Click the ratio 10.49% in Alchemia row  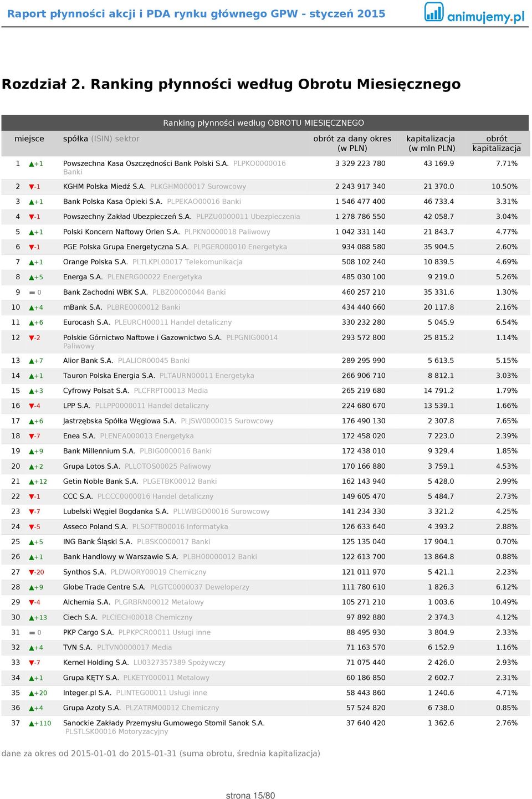505,602
